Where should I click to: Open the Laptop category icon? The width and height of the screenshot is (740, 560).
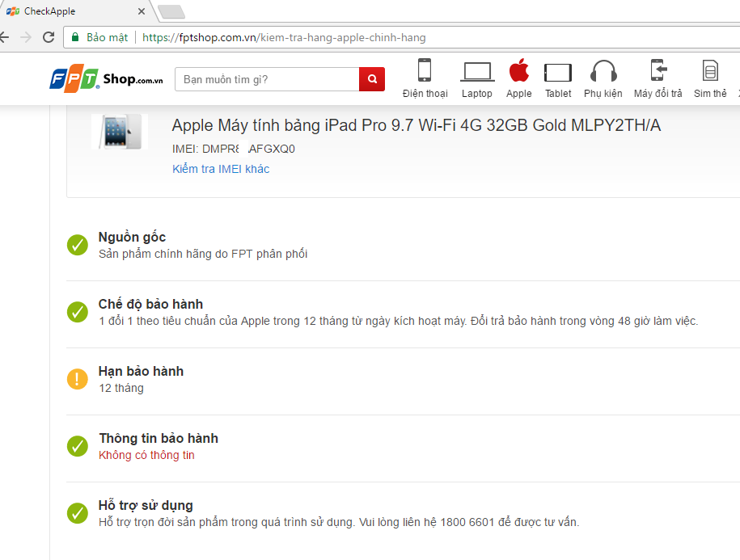(477, 72)
